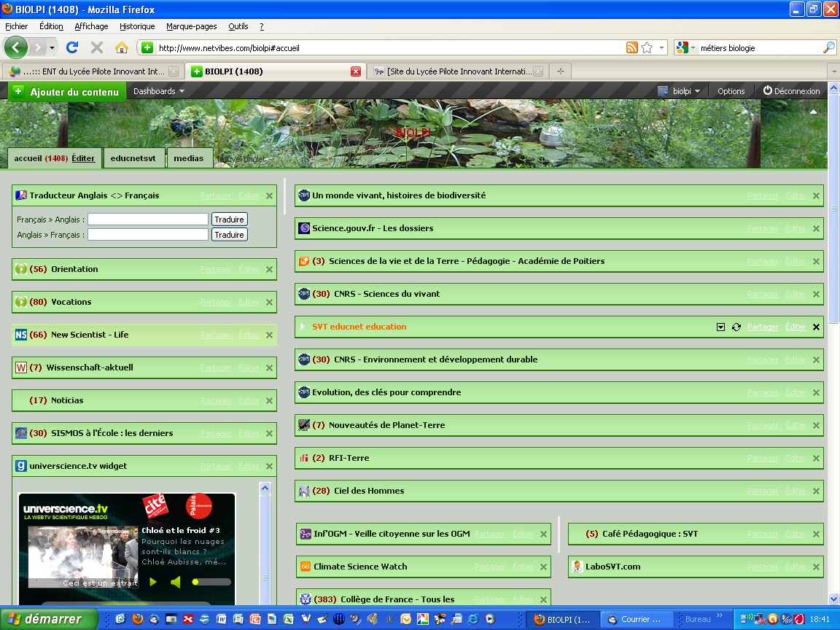The height and width of the screenshot is (630, 840).
Task: Click the universcience.tv video progress slider
Action: click(x=211, y=582)
